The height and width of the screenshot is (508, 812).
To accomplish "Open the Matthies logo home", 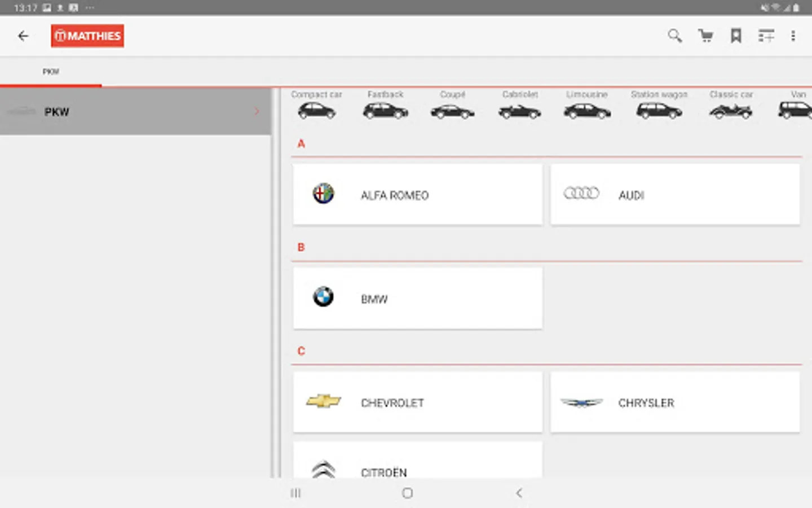I will click(87, 36).
